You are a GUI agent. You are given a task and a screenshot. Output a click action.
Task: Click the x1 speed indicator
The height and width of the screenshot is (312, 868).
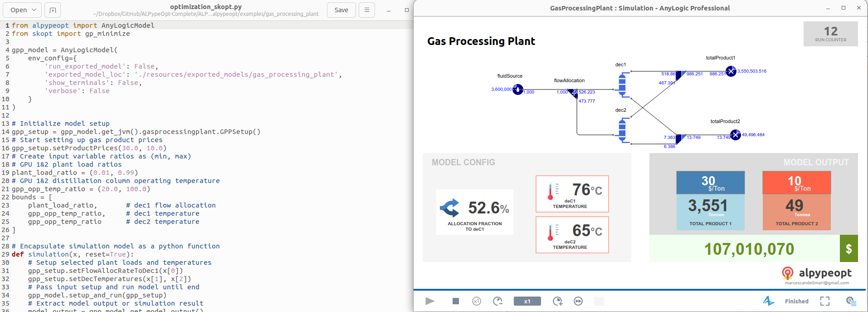tap(527, 301)
